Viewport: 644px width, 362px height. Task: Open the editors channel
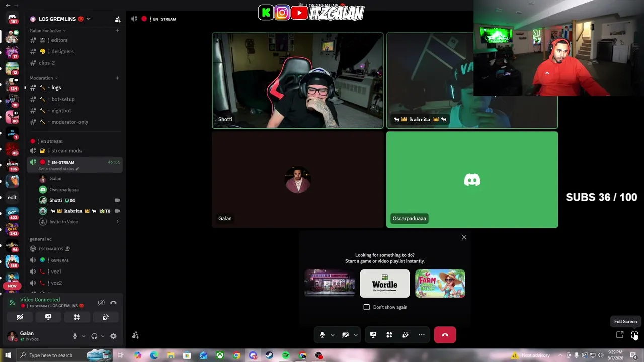(x=74, y=40)
